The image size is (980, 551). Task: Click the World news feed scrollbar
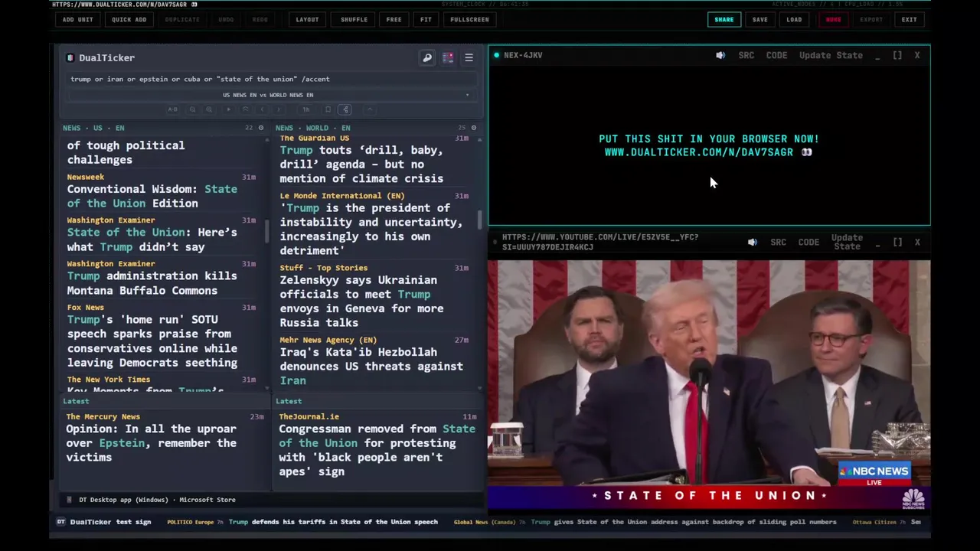(x=480, y=219)
